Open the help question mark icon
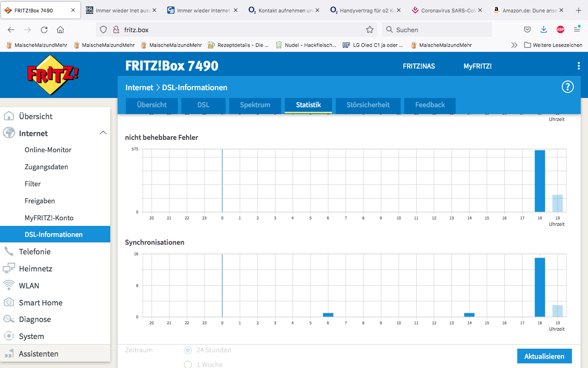 tap(568, 86)
